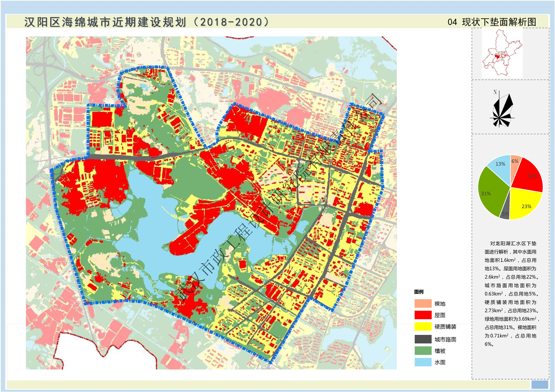555x392 pixels.
Task: Click the red highlighted district in inset map
Action: [x=497, y=56]
